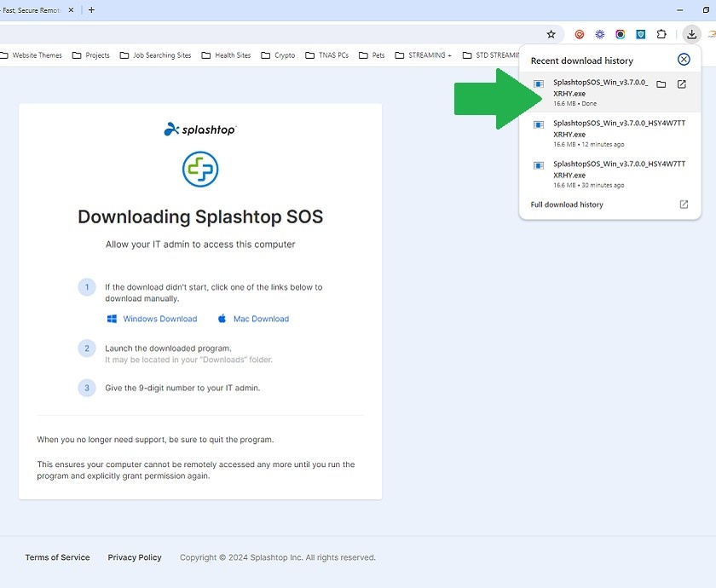Click the red circular extension icon
This screenshot has height=588, width=716.
pos(580,34)
